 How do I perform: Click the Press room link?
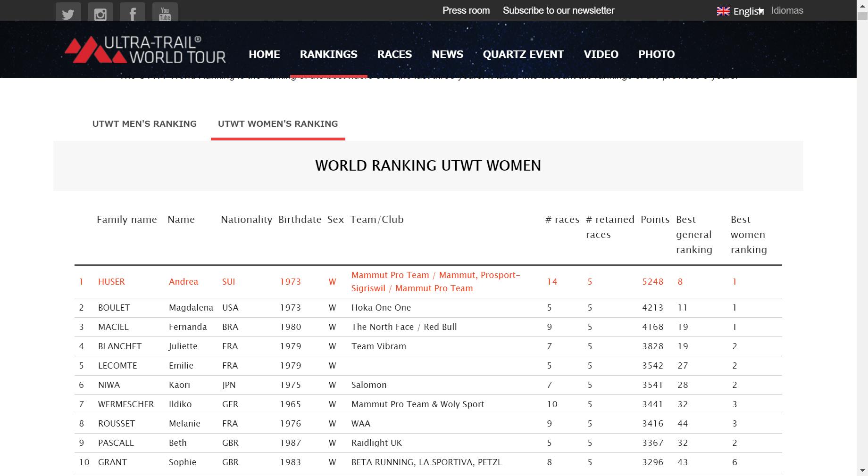point(466,10)
